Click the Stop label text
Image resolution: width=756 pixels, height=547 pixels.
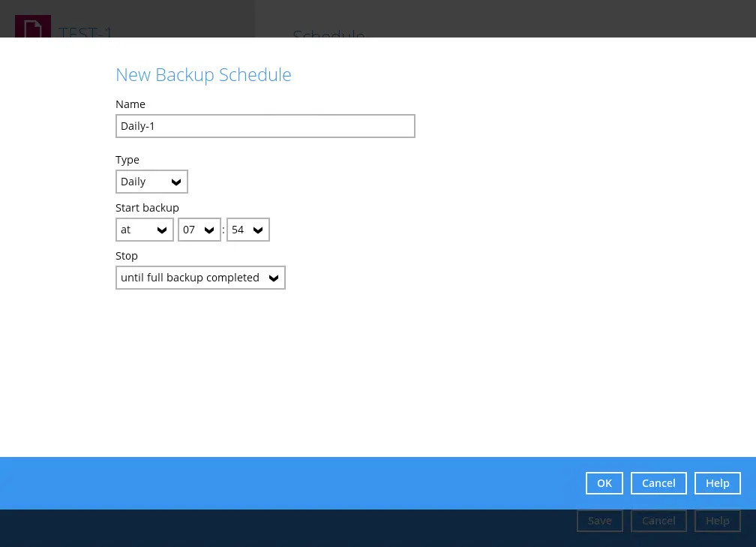pos(127,256)
